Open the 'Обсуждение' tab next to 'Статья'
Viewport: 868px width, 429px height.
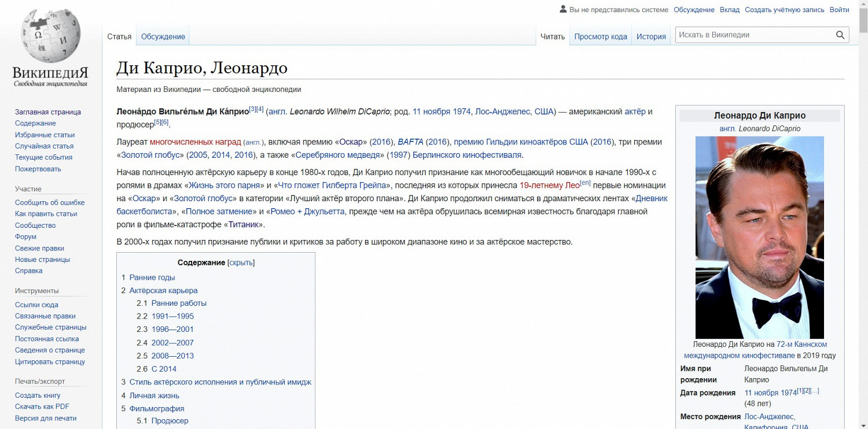163,36
